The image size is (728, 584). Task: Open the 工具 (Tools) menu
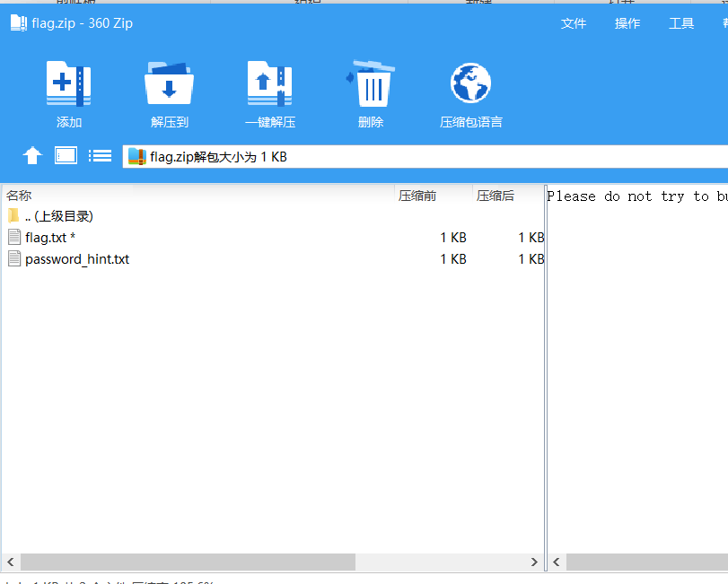(x=681, y=23)
